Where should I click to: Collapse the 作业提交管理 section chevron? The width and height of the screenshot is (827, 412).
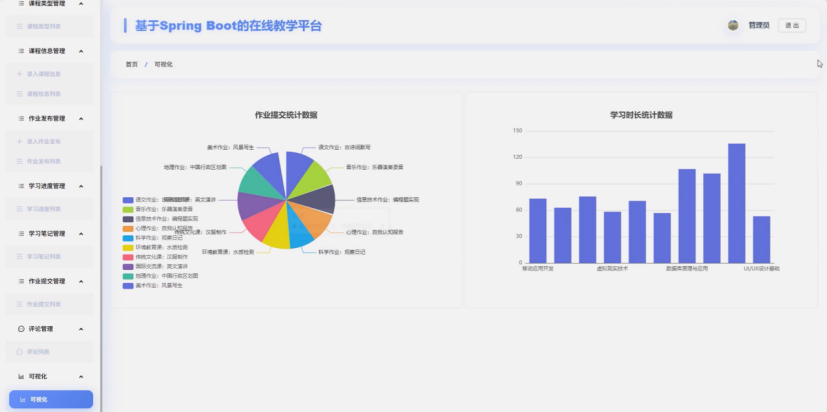click(81, 281)
